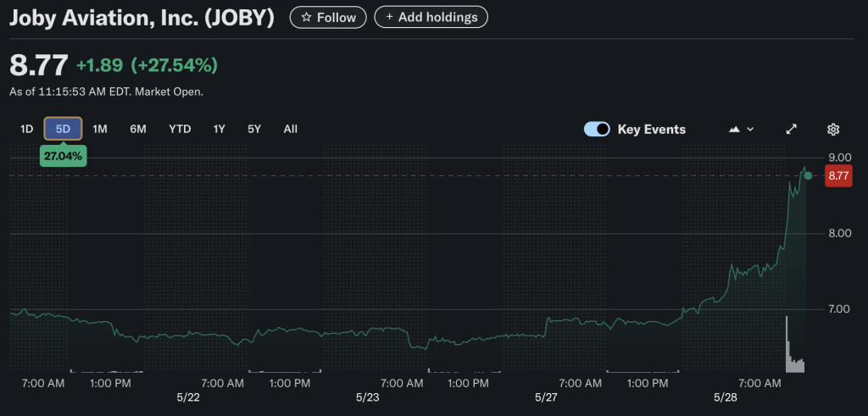Viewport: 868px width, 416px height.
Task: Click the Add holdings button
Action: tap(431, 17)
